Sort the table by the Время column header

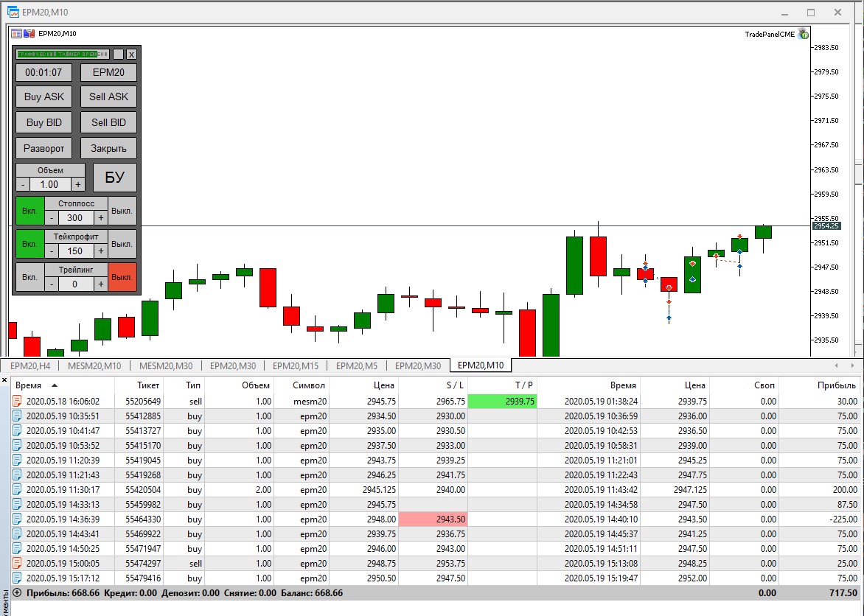coord(29,385)
